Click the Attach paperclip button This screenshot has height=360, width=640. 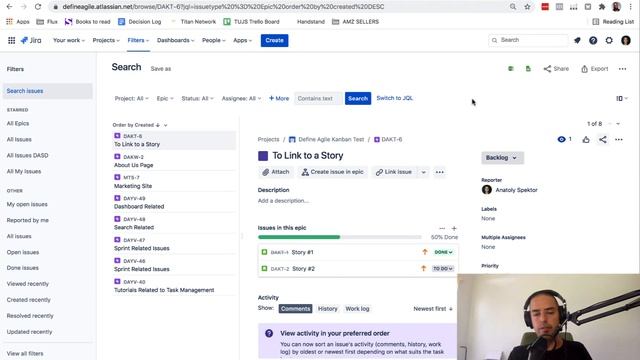click(x=276, y=172)
